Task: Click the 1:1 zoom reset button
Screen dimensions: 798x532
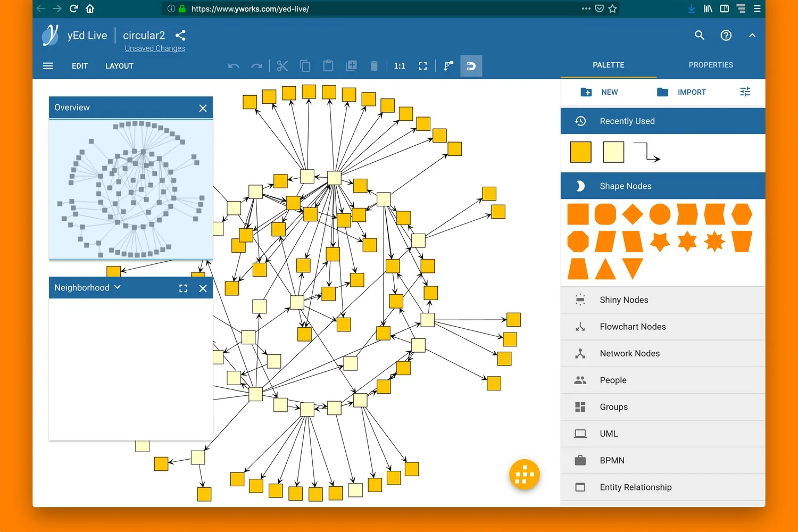Action: tap(400, 66)
